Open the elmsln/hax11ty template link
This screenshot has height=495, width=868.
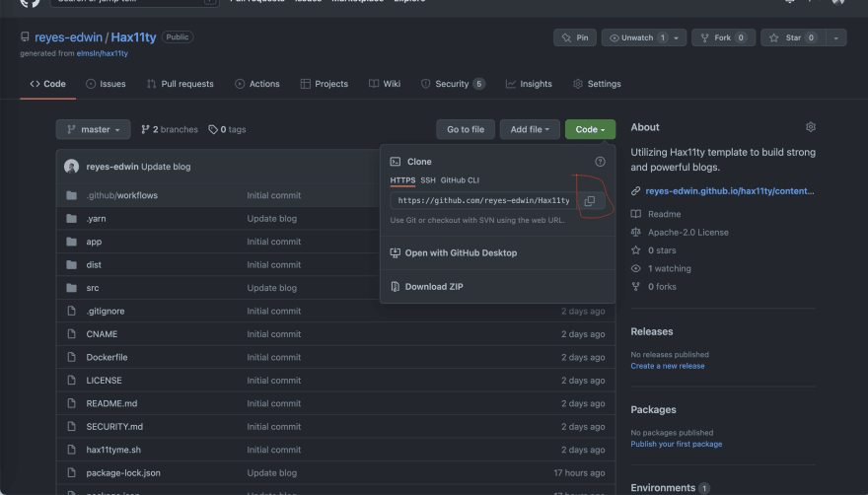(x=103, y=53)
